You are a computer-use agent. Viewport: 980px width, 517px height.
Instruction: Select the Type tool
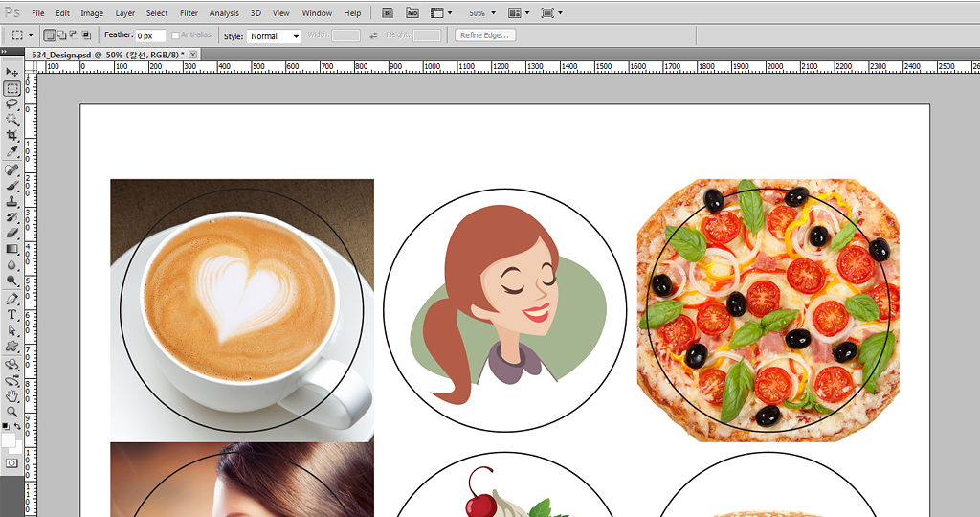11,314
